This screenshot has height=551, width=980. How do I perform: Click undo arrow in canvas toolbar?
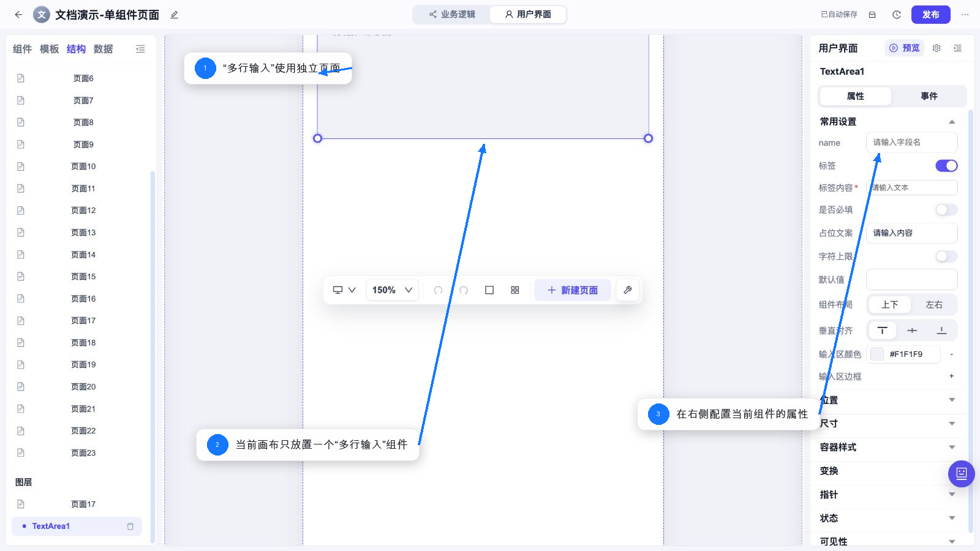pos(438,290)
